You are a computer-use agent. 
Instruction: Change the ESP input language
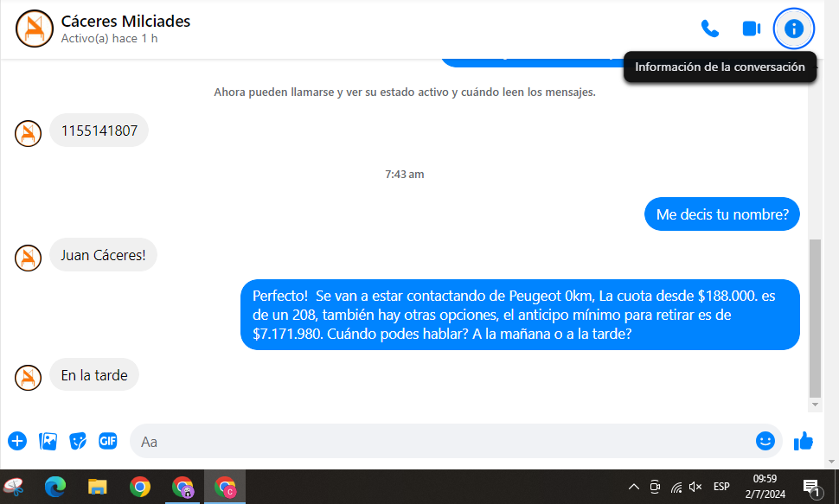click(x=721, y=487)
